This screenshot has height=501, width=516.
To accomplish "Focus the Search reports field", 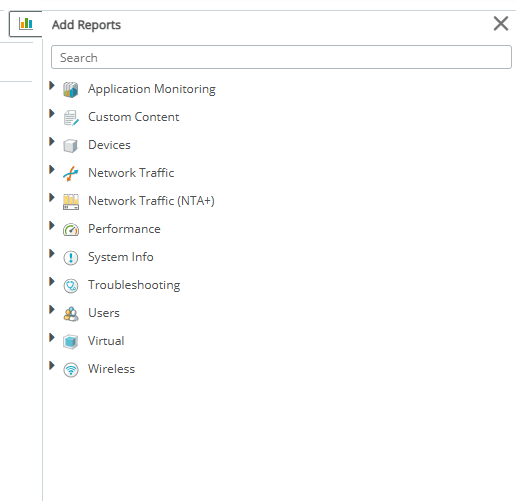I will (281, 57).
